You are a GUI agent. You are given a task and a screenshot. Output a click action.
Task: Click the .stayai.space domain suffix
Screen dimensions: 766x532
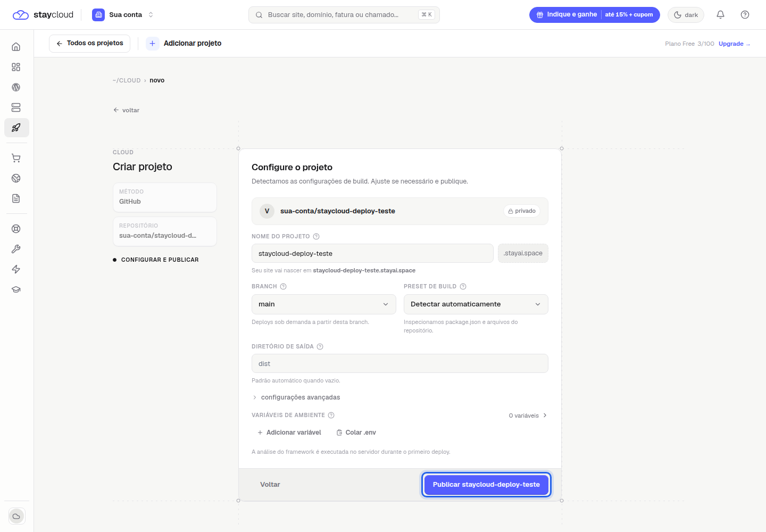point(523,253)
